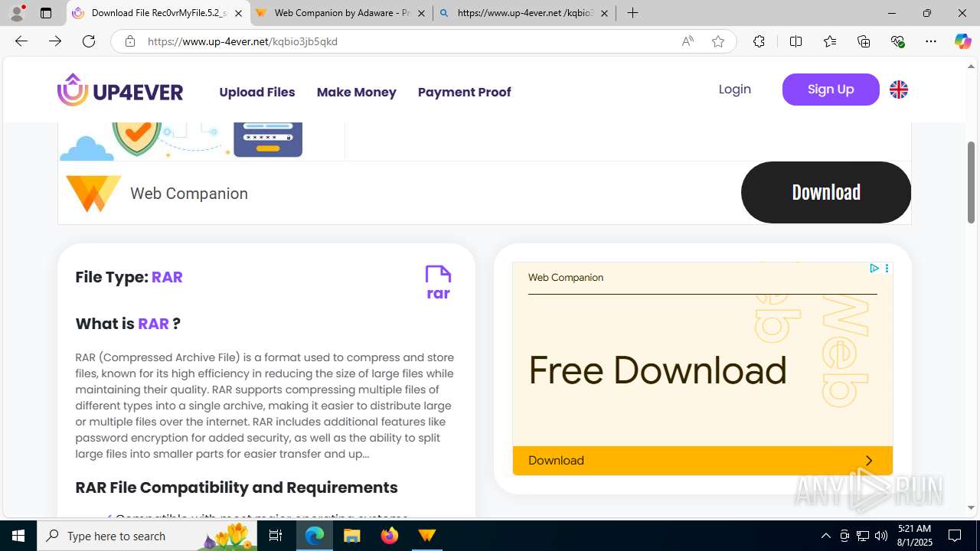Open Web Companion app in taskbar
This screenshot has width=980, height=551.
pyautogui.click(x=426, y=536)
